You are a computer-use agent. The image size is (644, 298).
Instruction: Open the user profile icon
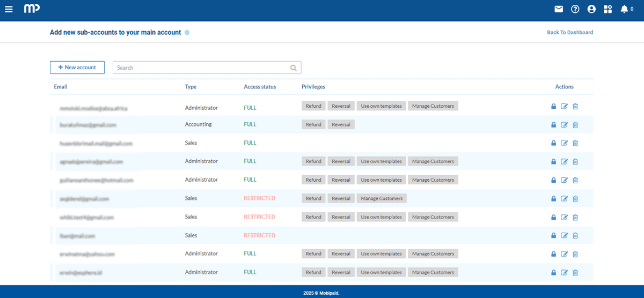591,9
